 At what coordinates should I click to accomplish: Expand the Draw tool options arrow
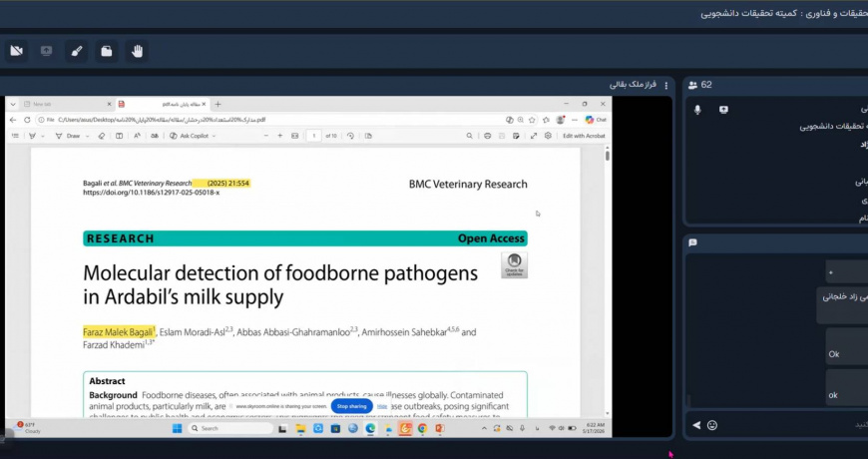tap(88, 137)
